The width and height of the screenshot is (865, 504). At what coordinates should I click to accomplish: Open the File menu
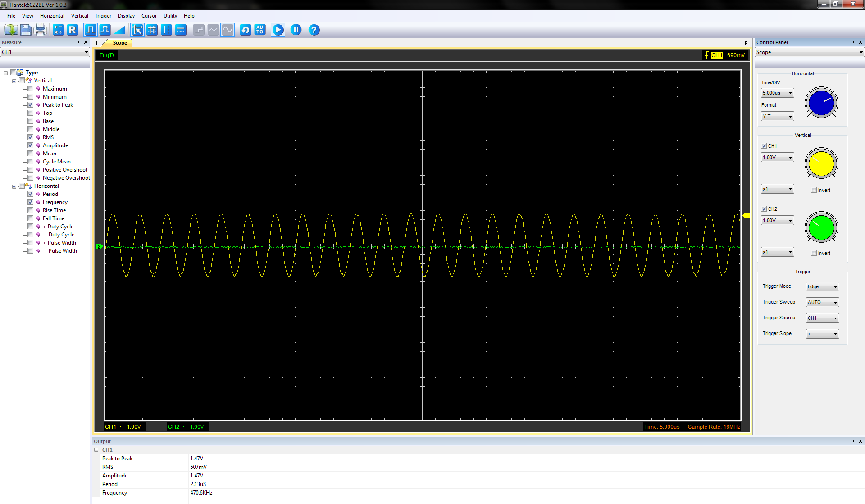click(11, 16)
